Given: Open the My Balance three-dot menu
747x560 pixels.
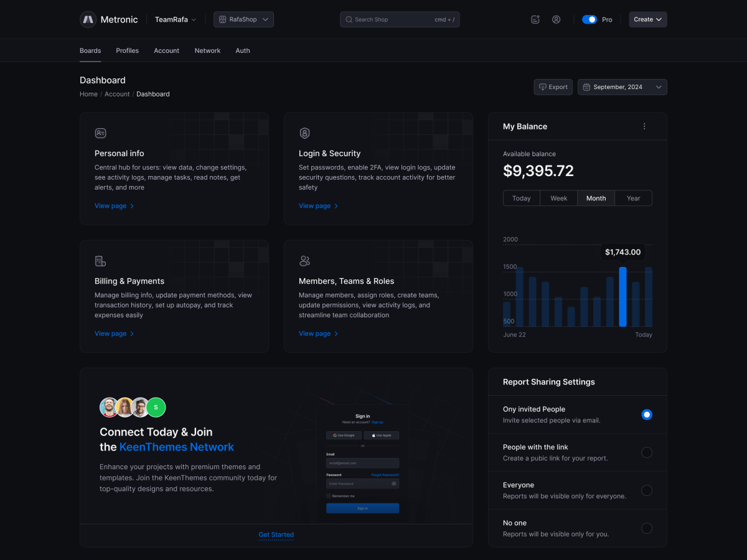Looking at the screenshot, I should pos(644,126).
